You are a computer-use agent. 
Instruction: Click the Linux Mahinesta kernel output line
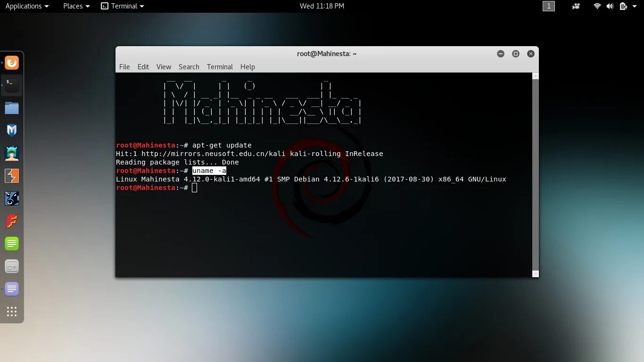[x=311, y=179]
